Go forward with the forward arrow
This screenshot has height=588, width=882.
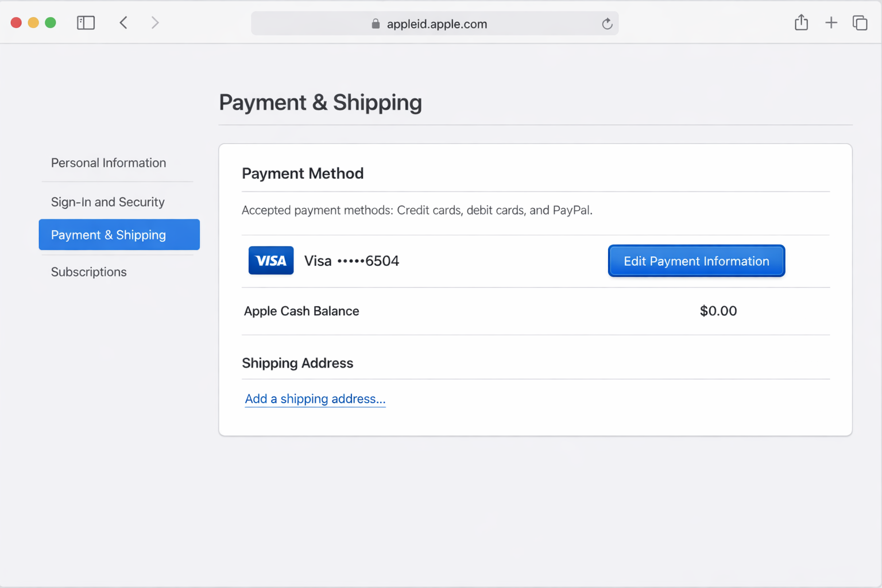click(154, 23)
